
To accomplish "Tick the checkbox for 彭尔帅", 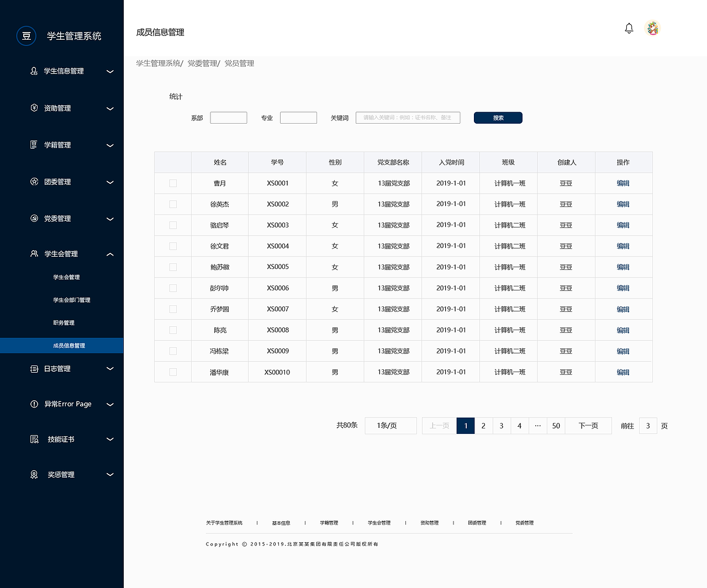I will (x=173, y=288).
